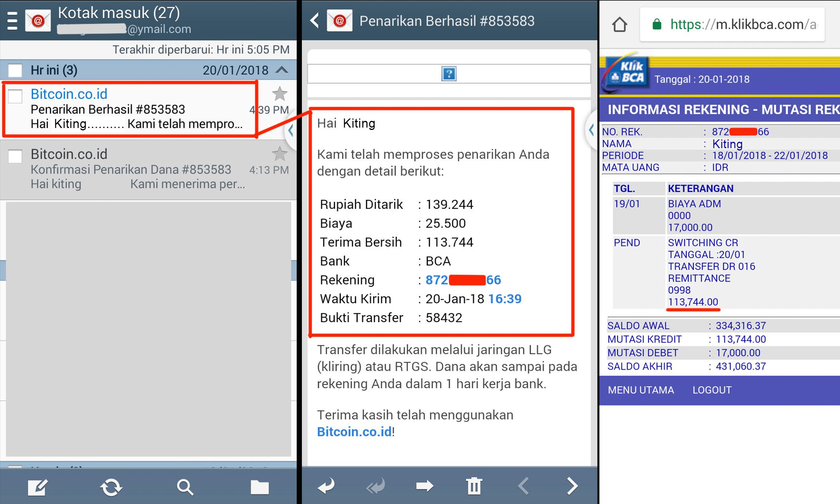Tap the Bukti Transfer value 58432
The width and height of the screenshot is (840, 504).
pos(444,318)
